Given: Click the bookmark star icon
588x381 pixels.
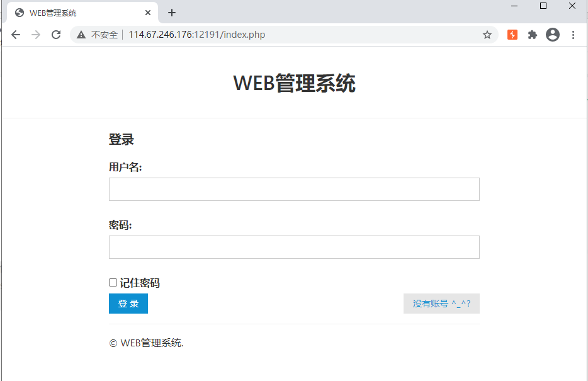Looking at the screenshot, I should point(487,35).
